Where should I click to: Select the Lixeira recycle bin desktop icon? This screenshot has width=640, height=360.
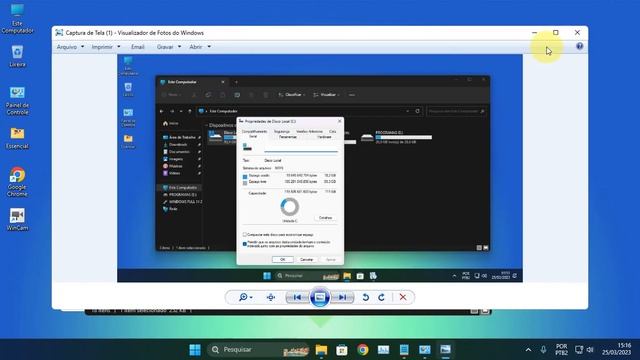(17, 56)
